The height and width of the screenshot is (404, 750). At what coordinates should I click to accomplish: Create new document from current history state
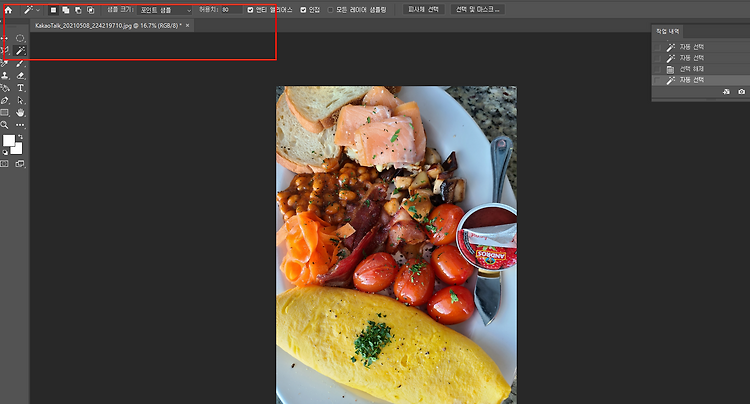[x=727, y=91]
